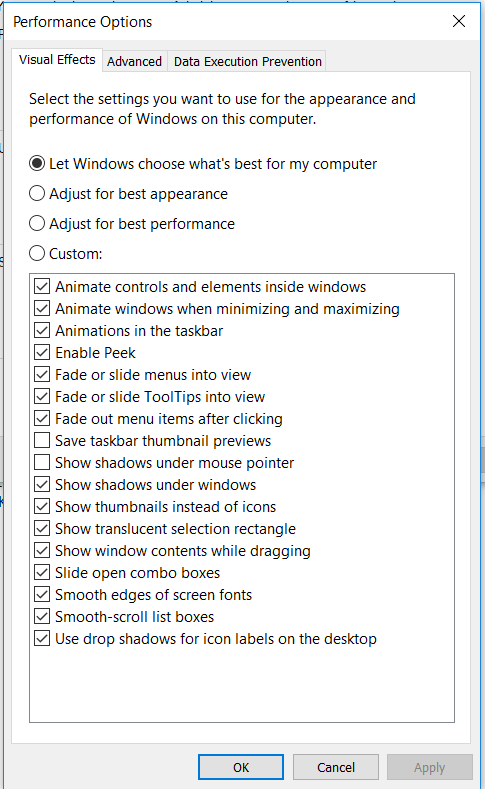Select the Visual Effects tab
The image size is (485, 789).
57,60
